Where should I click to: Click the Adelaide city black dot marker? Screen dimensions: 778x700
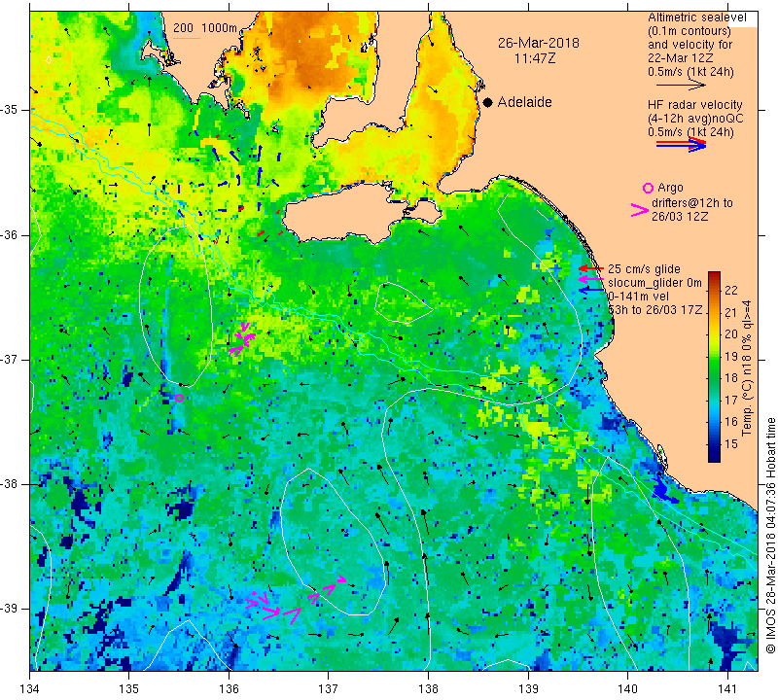click(488, 102)
